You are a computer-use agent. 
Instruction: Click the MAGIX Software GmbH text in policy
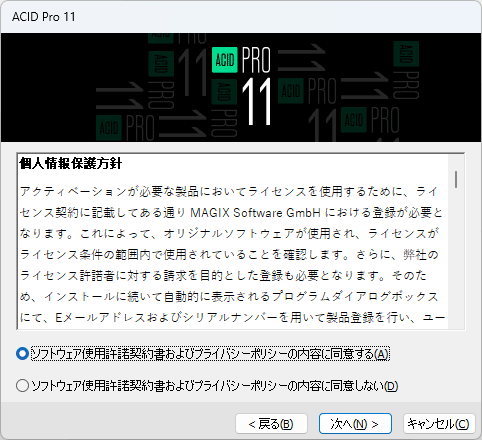click(255, 213)
